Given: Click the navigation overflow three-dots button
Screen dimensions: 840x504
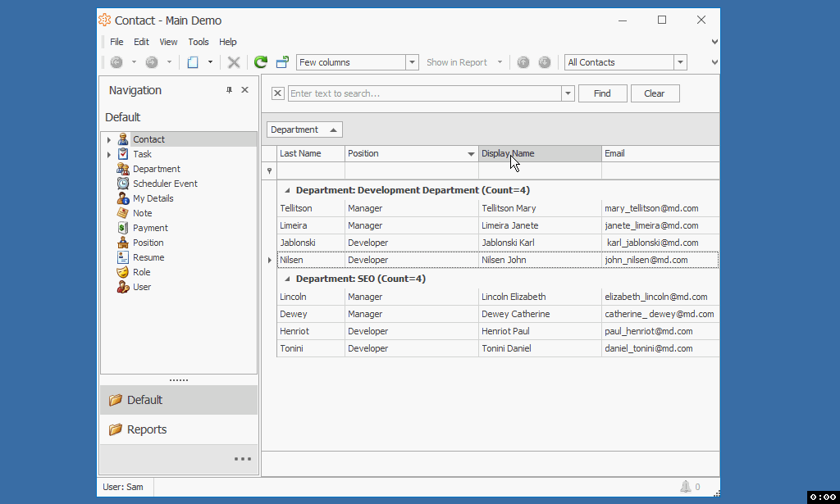Looking at the screenshot, I should [x=242, y=459].
